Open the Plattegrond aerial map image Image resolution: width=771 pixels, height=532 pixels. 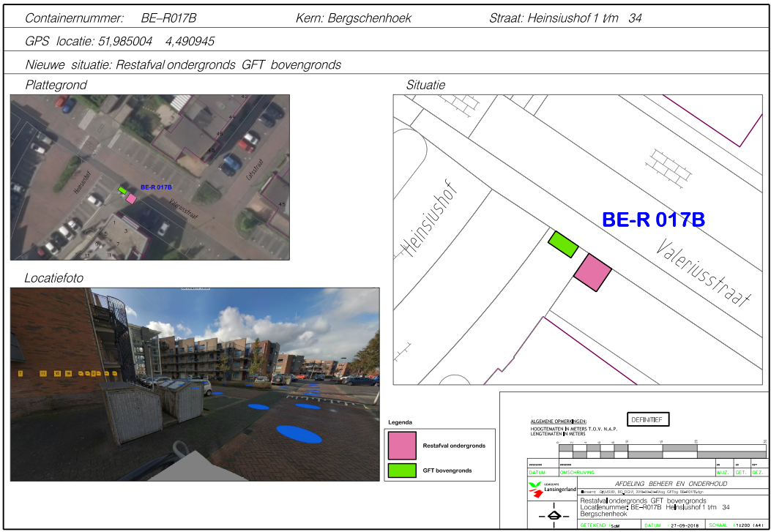[149, 177]
